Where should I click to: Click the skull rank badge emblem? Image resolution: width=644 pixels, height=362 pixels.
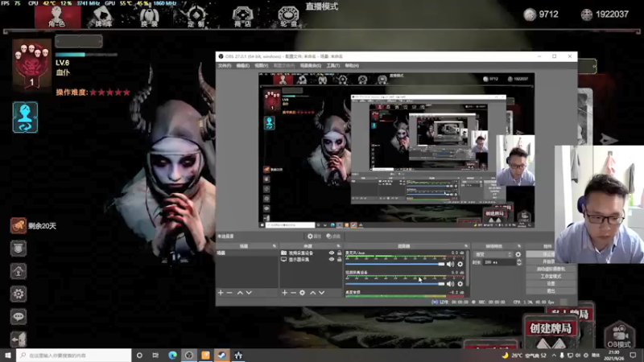pos(31,64)
